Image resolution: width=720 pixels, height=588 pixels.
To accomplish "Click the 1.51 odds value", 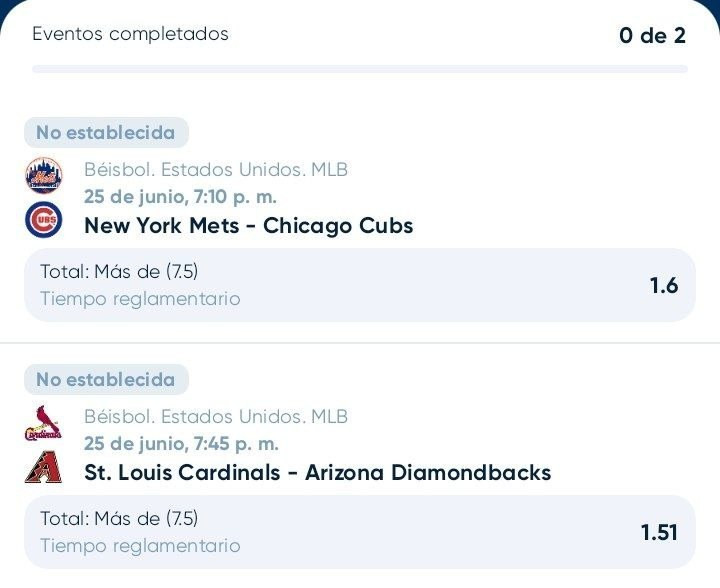I will (x=659, y=532).
